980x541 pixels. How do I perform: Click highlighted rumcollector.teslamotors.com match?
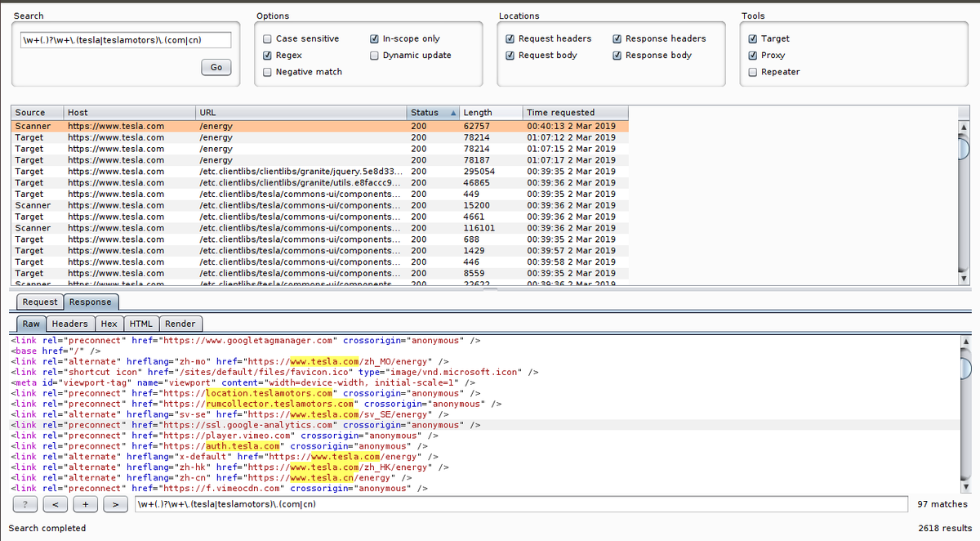click(279, 404)
